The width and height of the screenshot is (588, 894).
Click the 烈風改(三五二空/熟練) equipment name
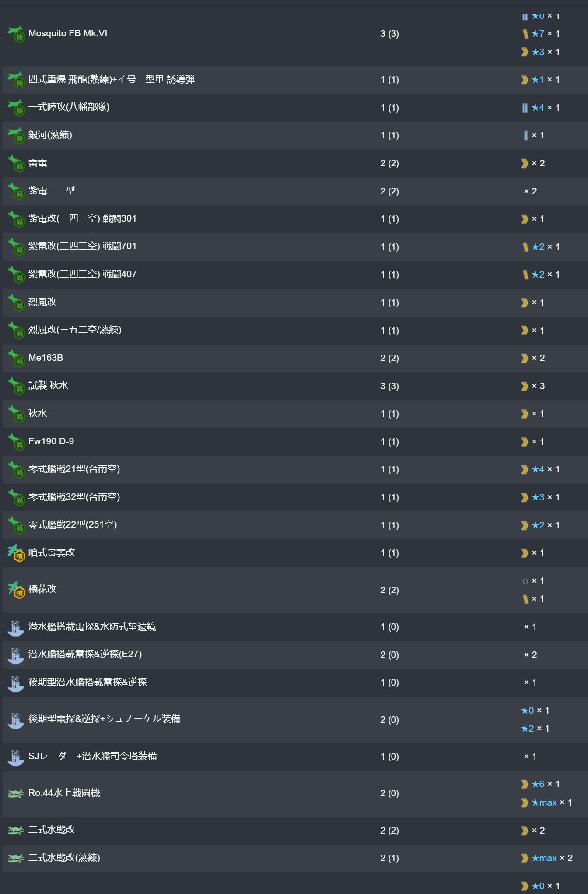coord(75,330)
